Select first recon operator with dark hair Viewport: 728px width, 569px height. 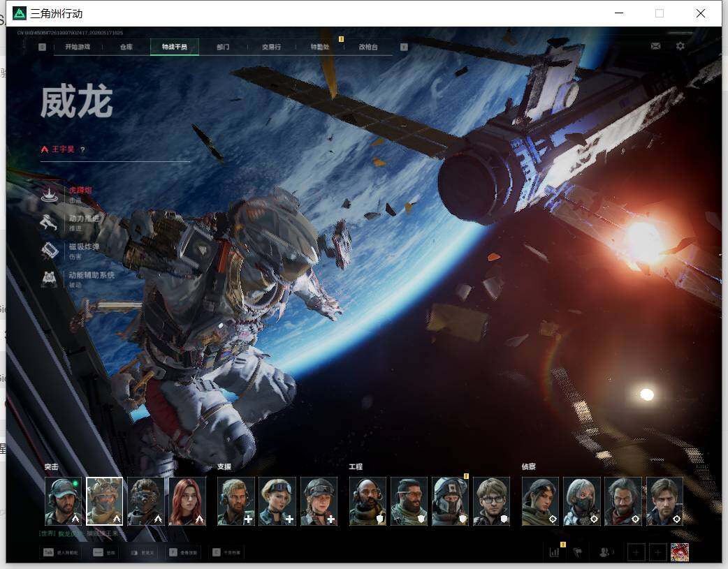[541, 501]
